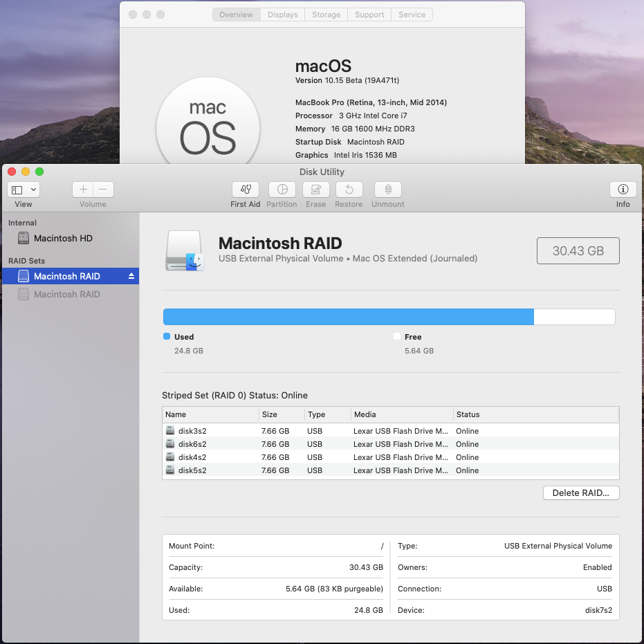Open Displays tab in About This Mac
Screen dimensions: 644x644
[282, 15]
